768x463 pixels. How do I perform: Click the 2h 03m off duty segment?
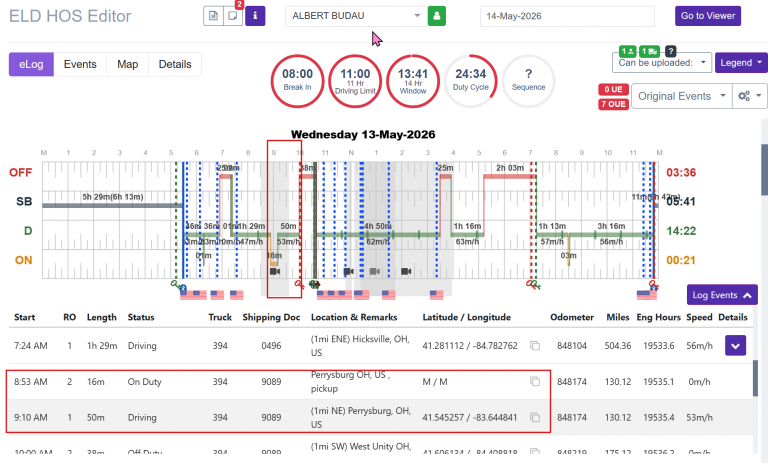tap(509, 176)
